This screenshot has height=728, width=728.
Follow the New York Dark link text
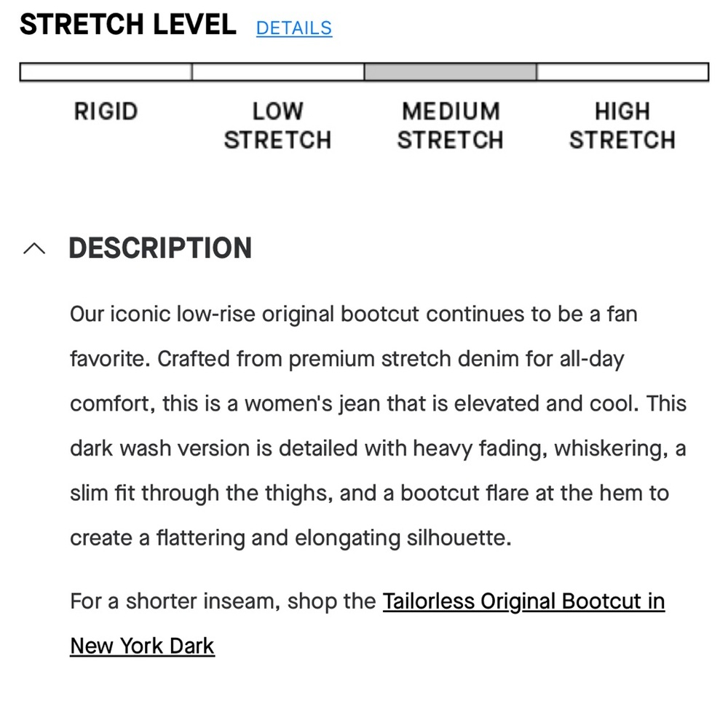pyautogui.click(x=142, y=646)
